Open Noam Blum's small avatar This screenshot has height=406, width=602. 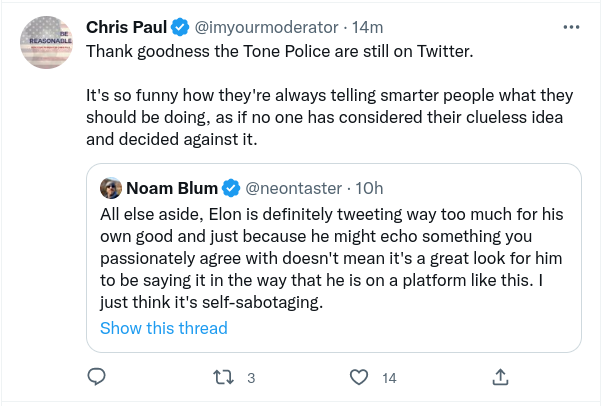111,187
